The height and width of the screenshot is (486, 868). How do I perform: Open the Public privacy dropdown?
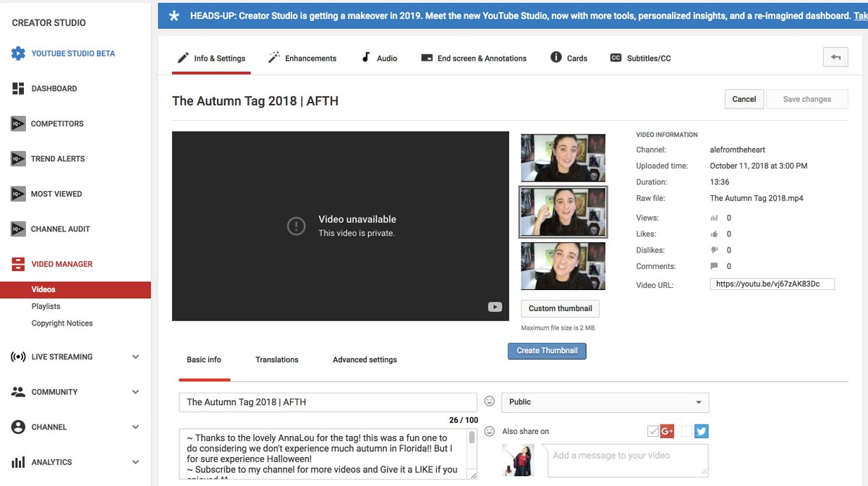605,402
